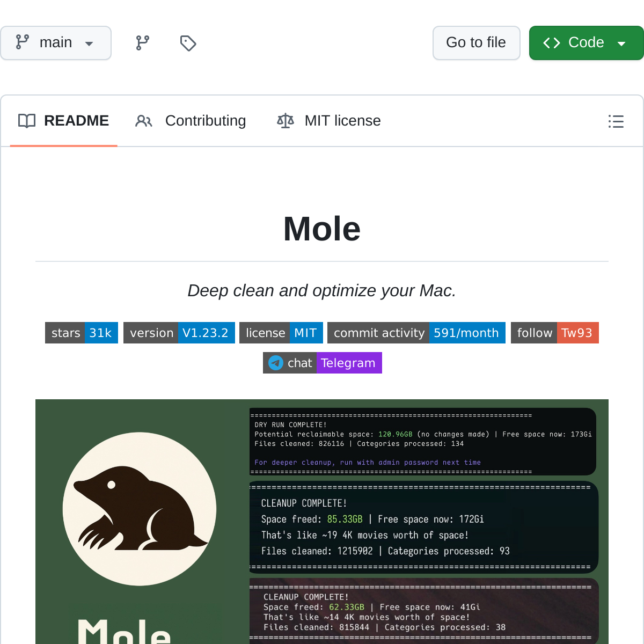The height and width of the screenshot is (644, 644).
Task: Expand the green Code dropdown button
Action: pyautogui.click(x=586, y=43)
